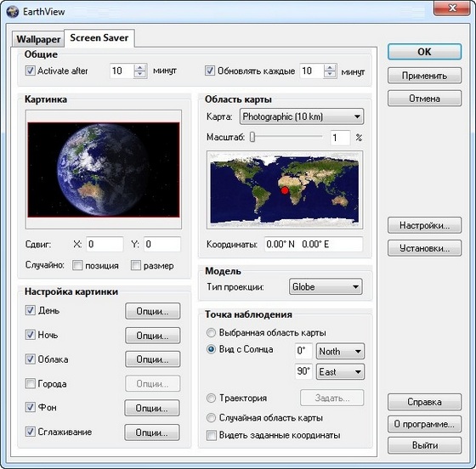This screenshot has width=476, height=469.
Task: Choose Выбранная область карты radio option
Action: [x=211, y=332]
